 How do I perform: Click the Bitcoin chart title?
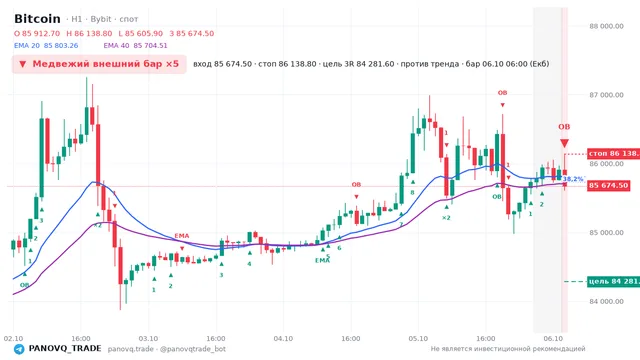[37, 19]
